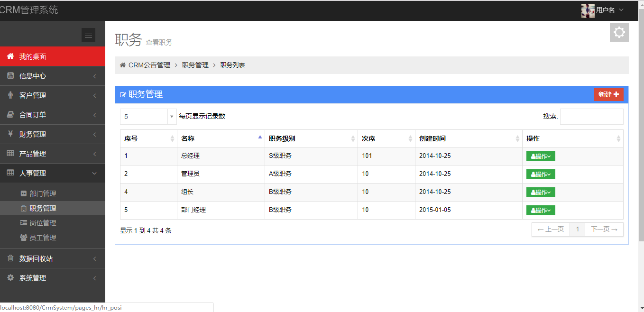
Task: Click the 系统管理 gear icon
Action: (x=10, y=278)
